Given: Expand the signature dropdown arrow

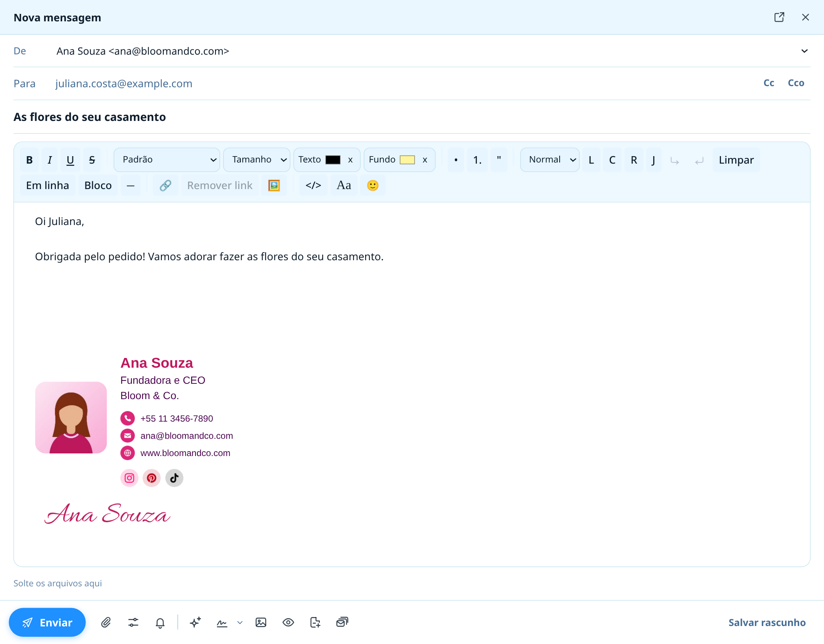Looking at the screenshot, I should tap(240, 623).
